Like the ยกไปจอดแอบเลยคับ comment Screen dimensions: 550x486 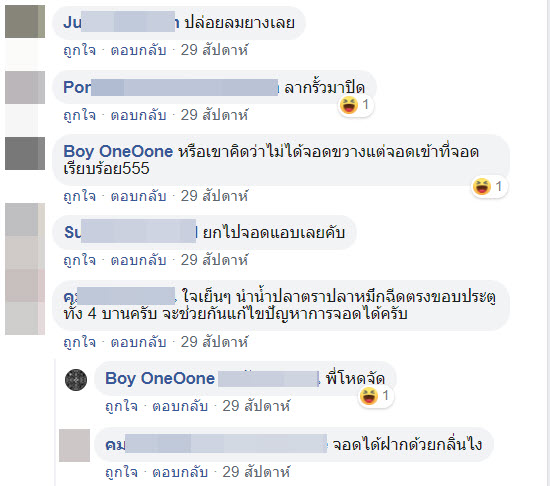[x=79, y=260]
